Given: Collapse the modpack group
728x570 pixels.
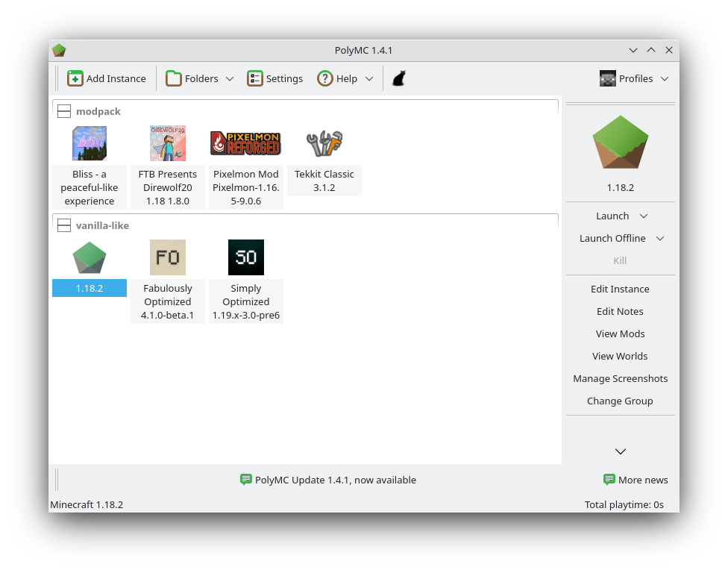Looking at the screenshot, I should tap(64, 111).
